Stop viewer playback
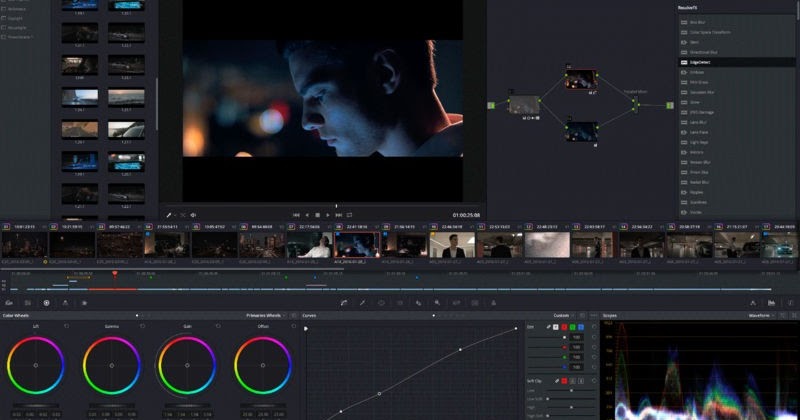800x420 pixels. (x=317, y=215)
